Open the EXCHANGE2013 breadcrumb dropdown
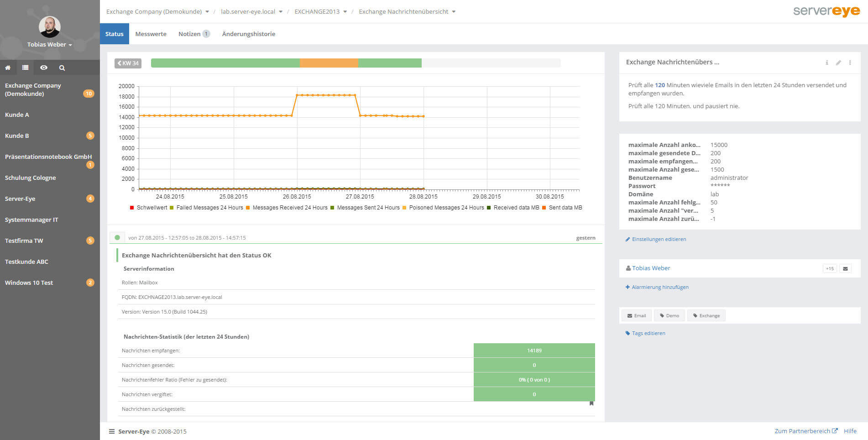 pos(345,12)
